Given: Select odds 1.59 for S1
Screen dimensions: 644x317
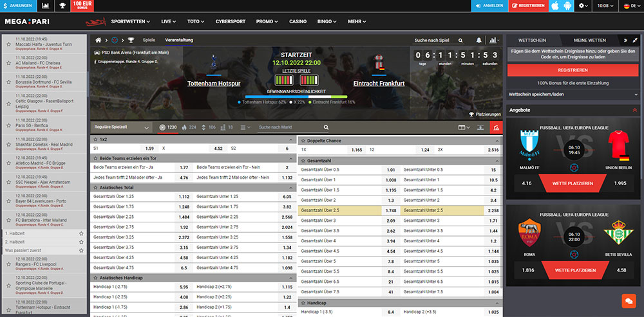Looking at the screenshot, I should [149, 149].
